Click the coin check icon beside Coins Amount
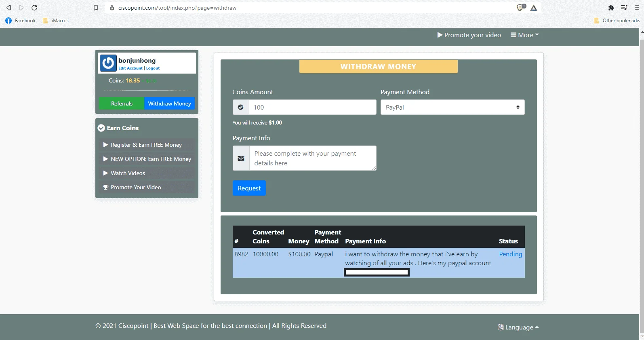 pos(241,108)
